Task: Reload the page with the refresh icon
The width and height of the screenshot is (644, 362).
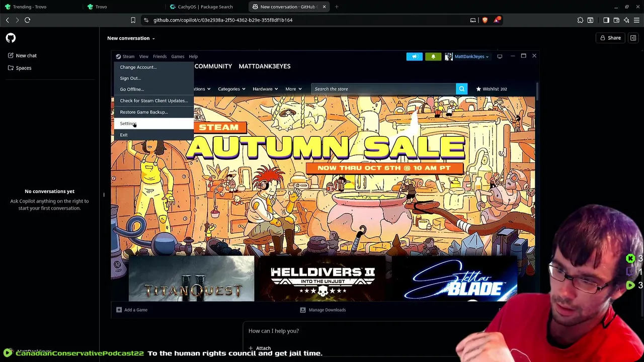Action: (28, 20)
